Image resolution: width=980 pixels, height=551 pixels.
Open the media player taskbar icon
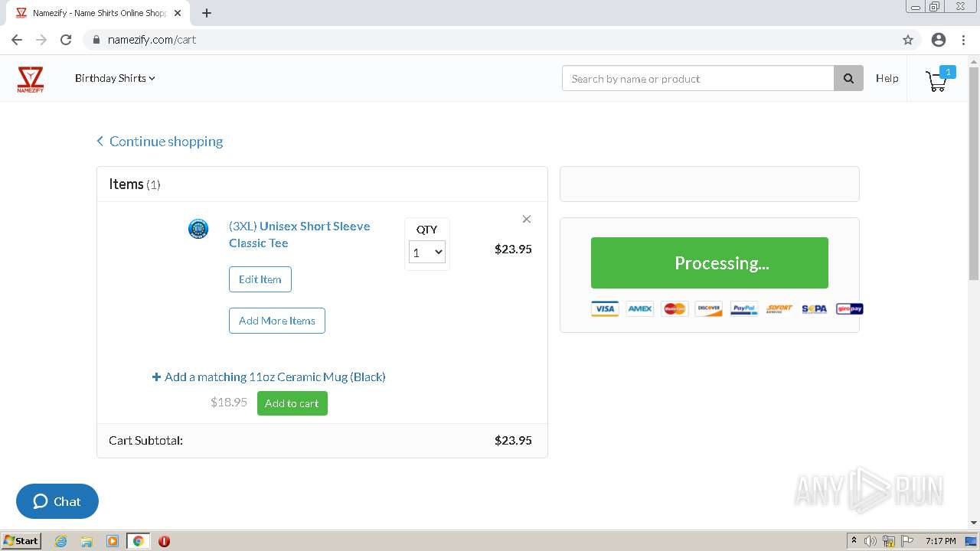click(x=113, y=541)
